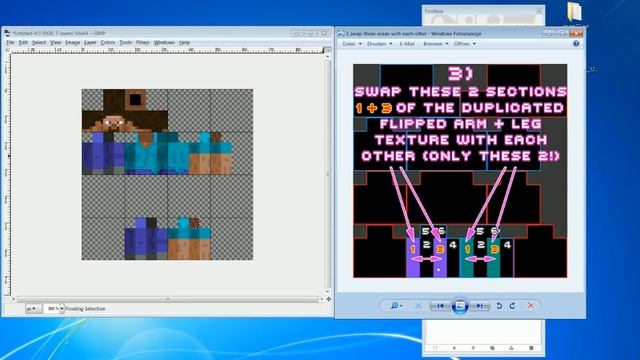This screenshot has height=360, width=640.
Task: Click the zoom percentage field in GIMP
Action: [x=52, y=309]
